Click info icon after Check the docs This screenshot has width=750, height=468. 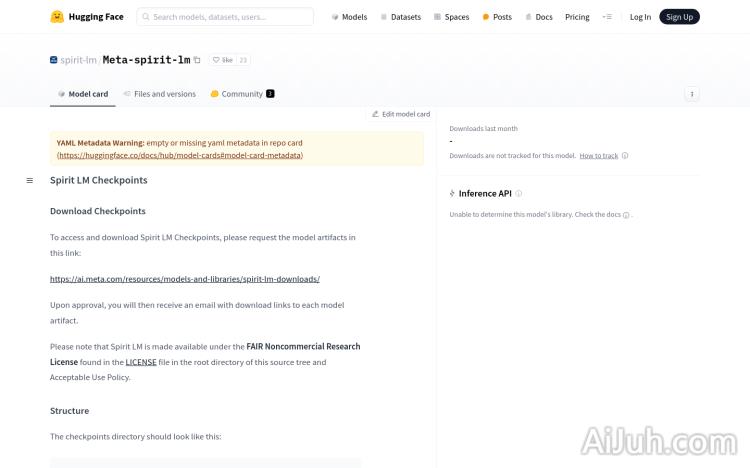coord(626,215)
